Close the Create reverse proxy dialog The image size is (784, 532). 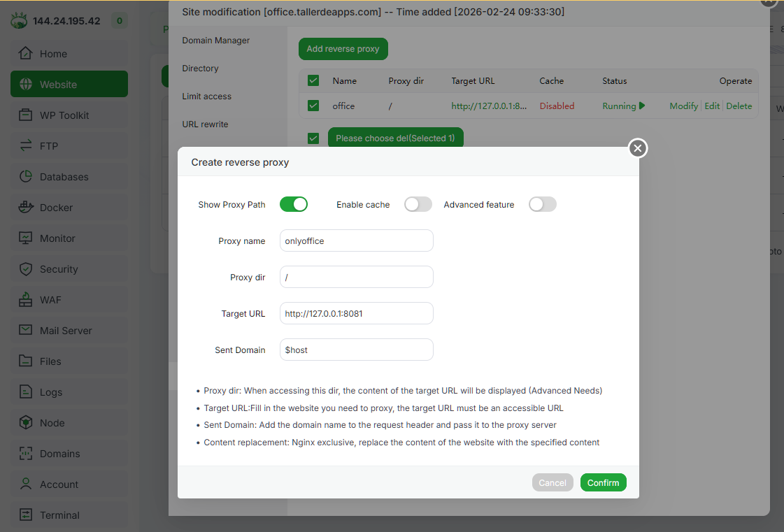click(637, 148)
